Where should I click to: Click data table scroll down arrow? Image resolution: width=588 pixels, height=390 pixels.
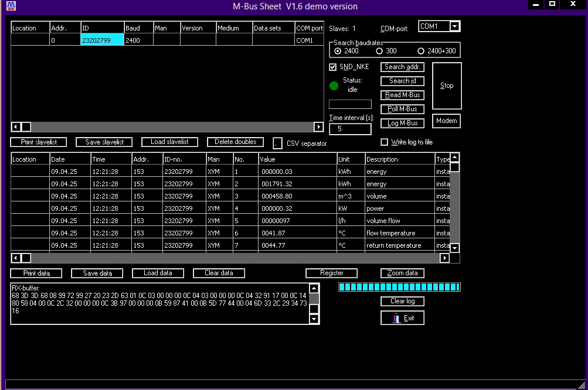454,248
